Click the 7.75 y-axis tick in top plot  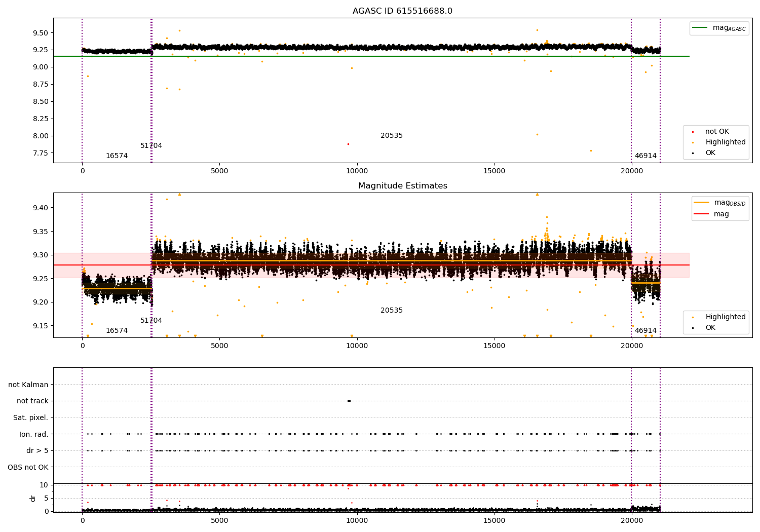coord(40,153)
